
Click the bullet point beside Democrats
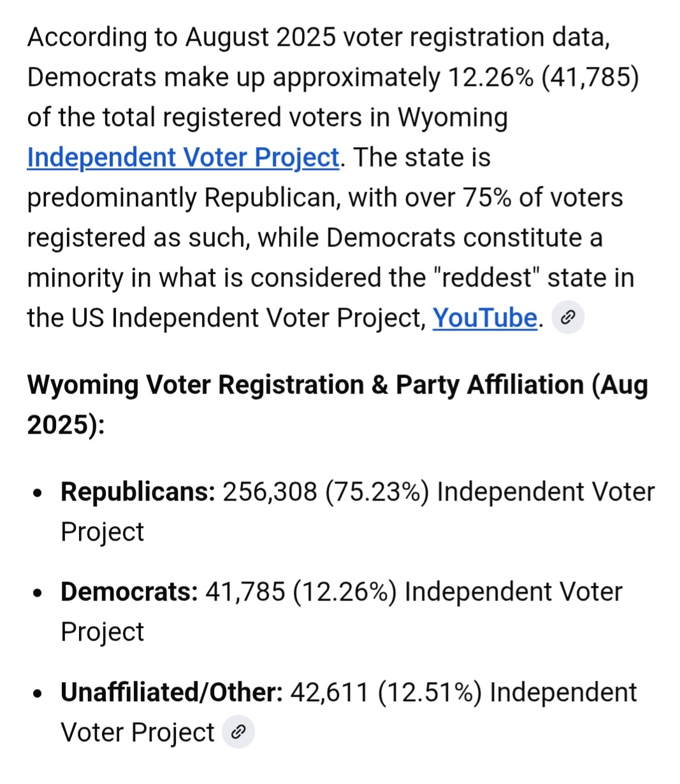click(40, 593)
